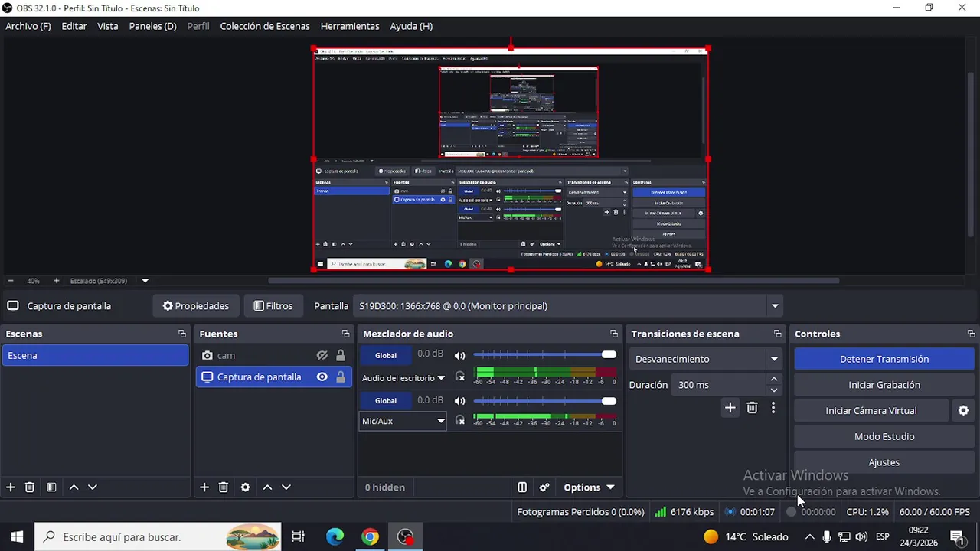Toggle Global button for Mic/Aux
980x551 pixels.
pos(386,401)
